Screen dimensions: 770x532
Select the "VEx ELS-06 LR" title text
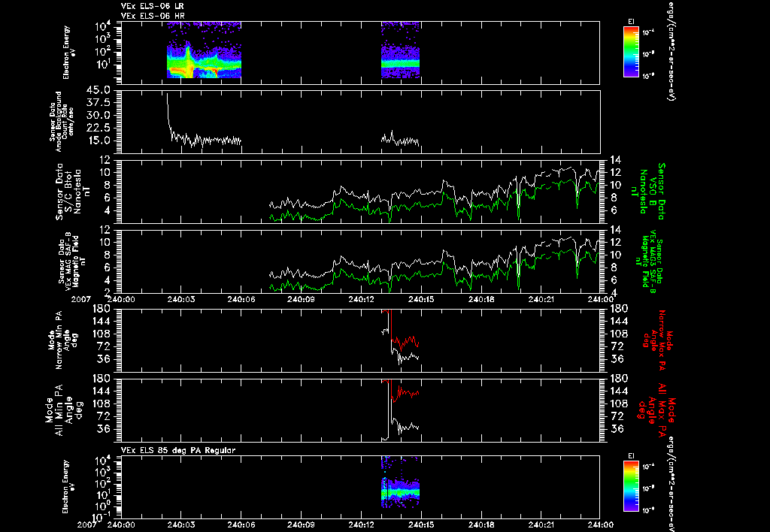click(153, 6)
